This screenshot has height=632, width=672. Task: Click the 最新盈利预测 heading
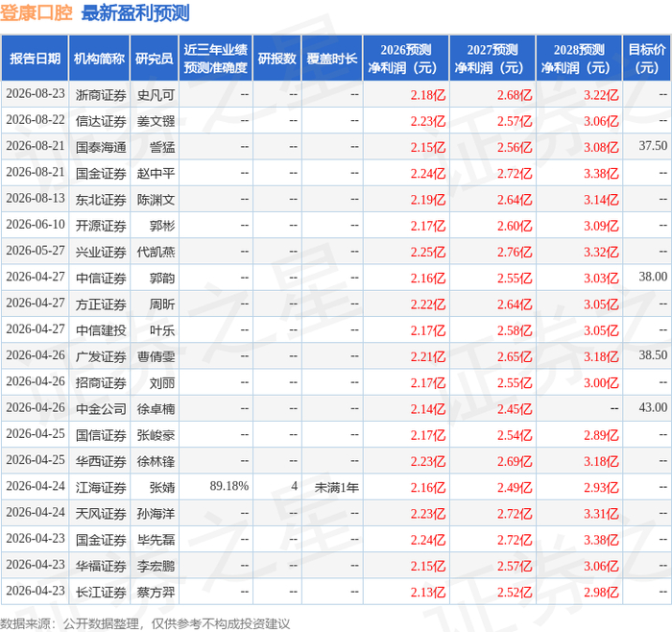click(x=135, y=12)
